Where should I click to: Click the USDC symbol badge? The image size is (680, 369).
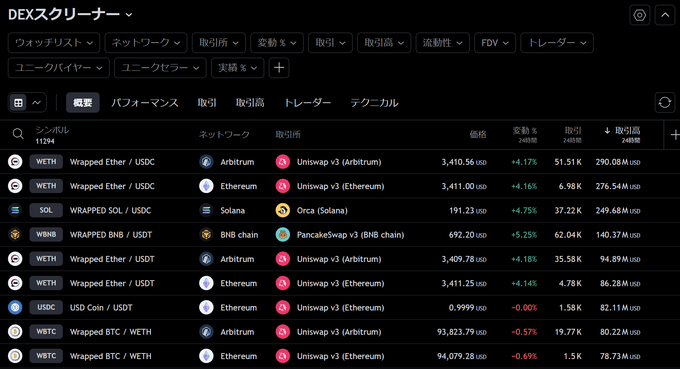46,307
